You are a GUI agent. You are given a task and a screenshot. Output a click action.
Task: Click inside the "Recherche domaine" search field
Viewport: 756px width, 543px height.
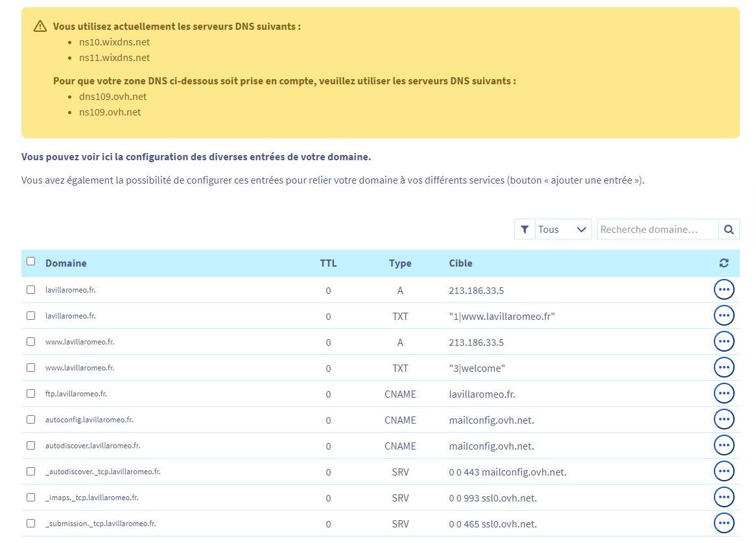tap(657, 230)
